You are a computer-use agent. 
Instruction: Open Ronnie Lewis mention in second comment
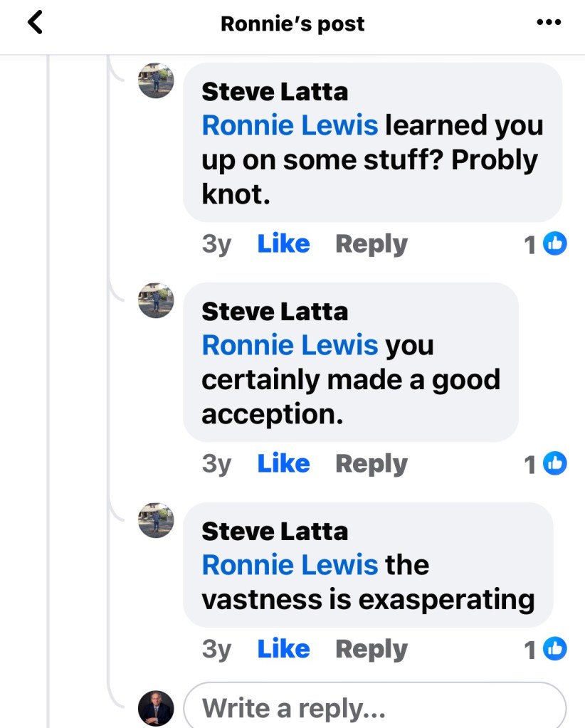tap(290, 345)
